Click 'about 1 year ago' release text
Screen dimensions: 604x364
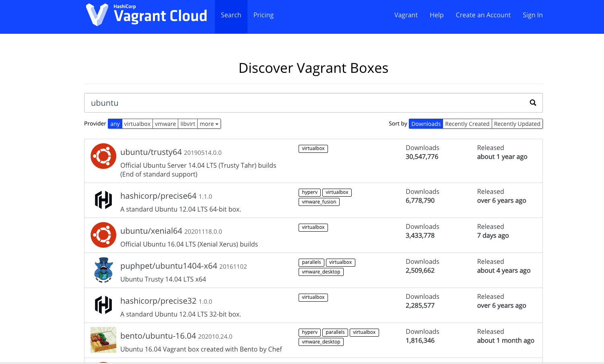point(502,157)
